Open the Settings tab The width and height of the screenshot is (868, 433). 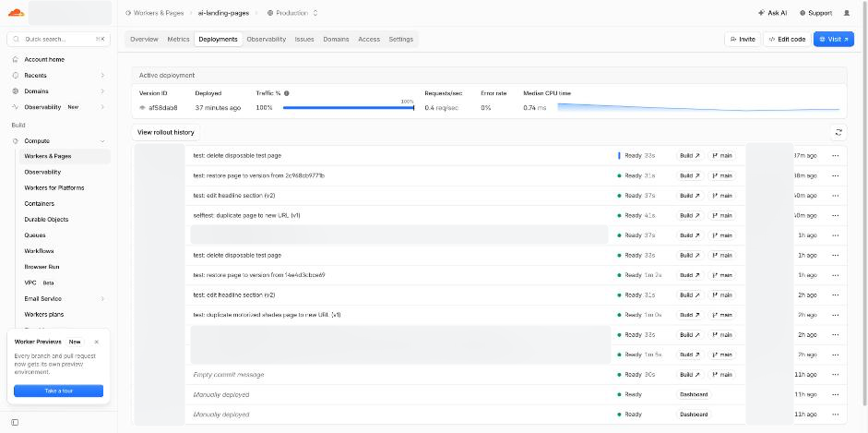tap(400, 40)
